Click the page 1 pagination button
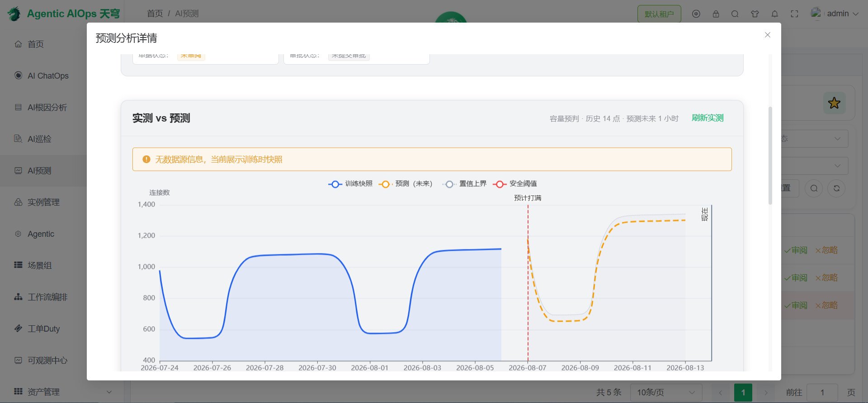 [743, 393]
